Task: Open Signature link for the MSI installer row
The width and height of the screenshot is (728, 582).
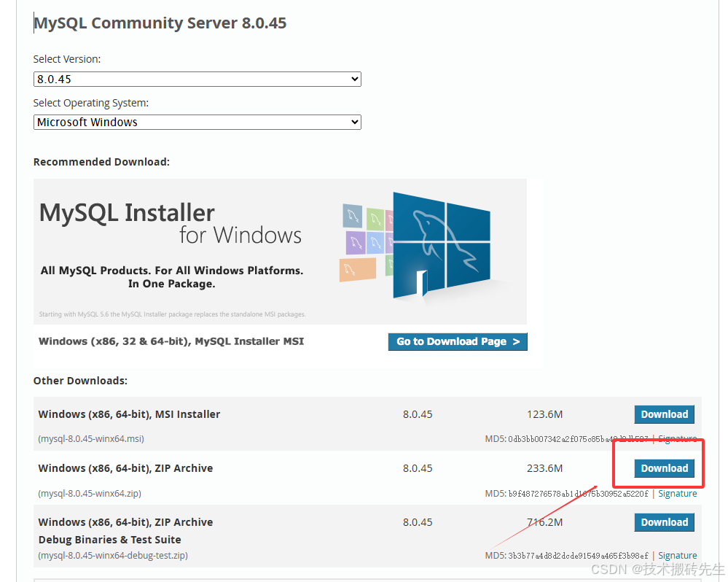Action: tap(678, 438)
